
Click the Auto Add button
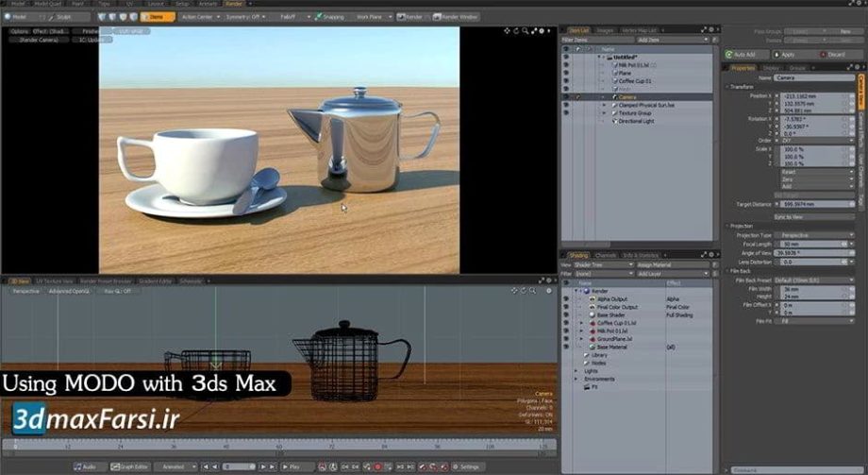[x=747, y=55]
